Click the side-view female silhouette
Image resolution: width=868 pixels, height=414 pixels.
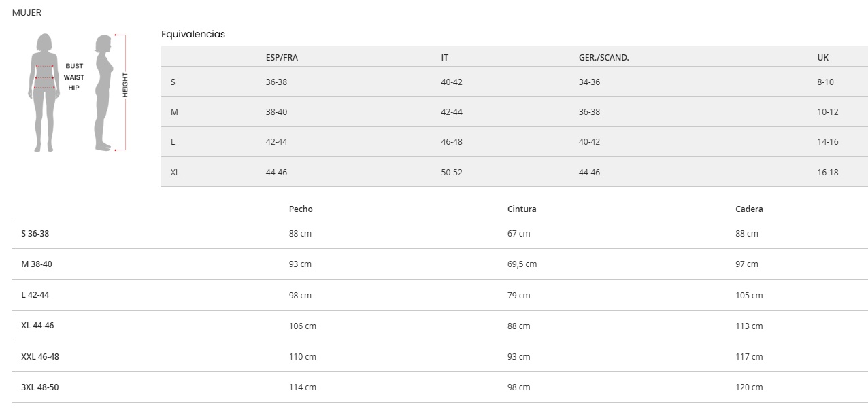pos(103,92)
